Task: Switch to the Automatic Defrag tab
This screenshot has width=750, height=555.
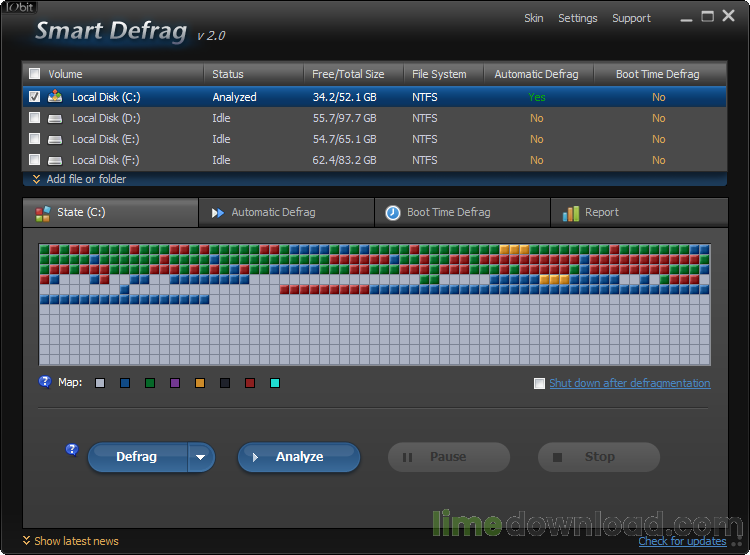Action: [273, 212]
